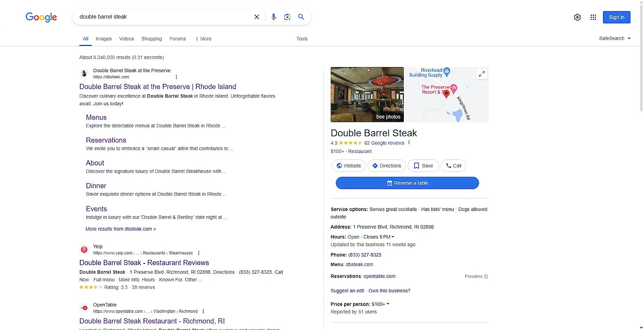Switch to the All tab
The image size is (644, 330).
(x=85, y=39)
